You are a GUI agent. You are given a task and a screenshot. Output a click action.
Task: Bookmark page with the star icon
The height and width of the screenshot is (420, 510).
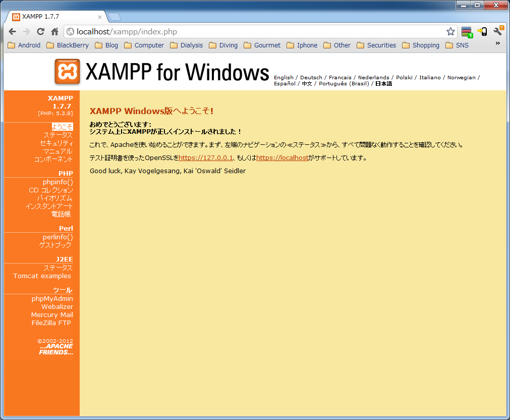coord(450,32)
